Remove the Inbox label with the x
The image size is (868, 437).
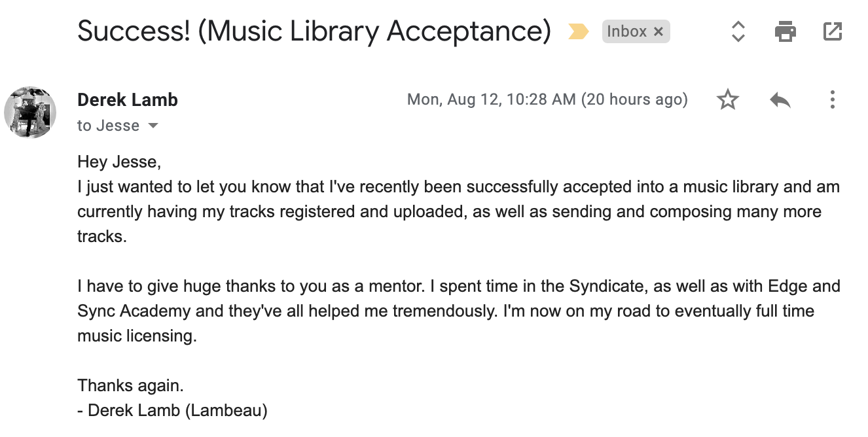[659, 31]
